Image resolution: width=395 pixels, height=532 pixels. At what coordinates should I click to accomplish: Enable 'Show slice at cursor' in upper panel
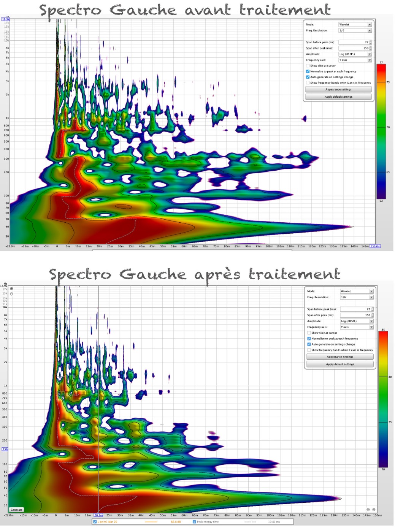(308, 66)
